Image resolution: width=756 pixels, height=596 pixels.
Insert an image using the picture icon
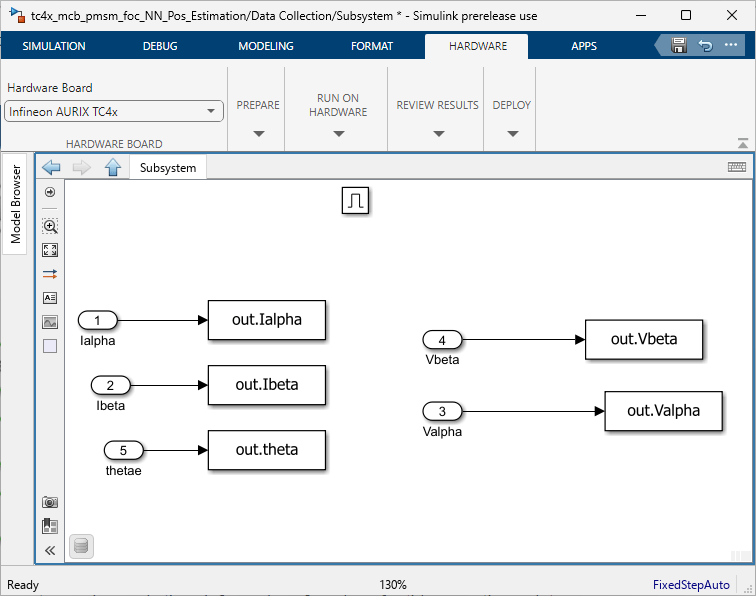click(50, 322)
